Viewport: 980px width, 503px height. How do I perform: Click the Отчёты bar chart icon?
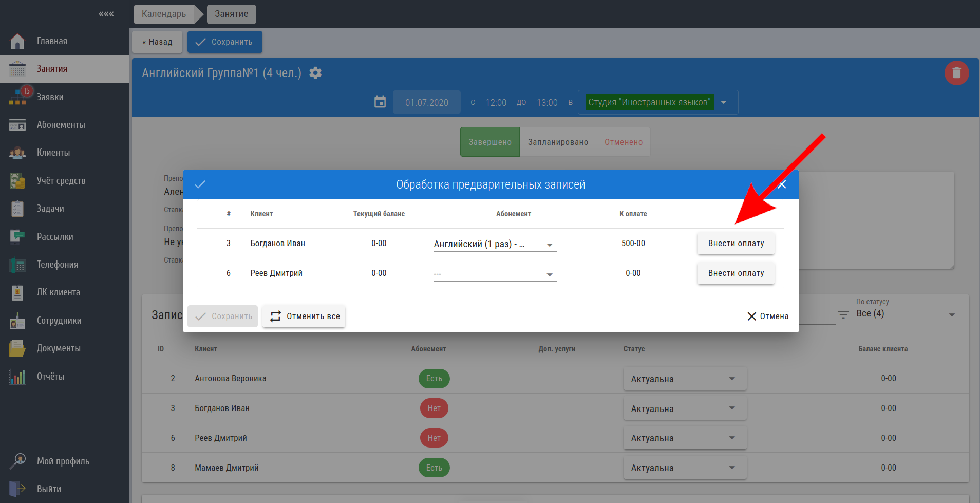click(17, 377)
